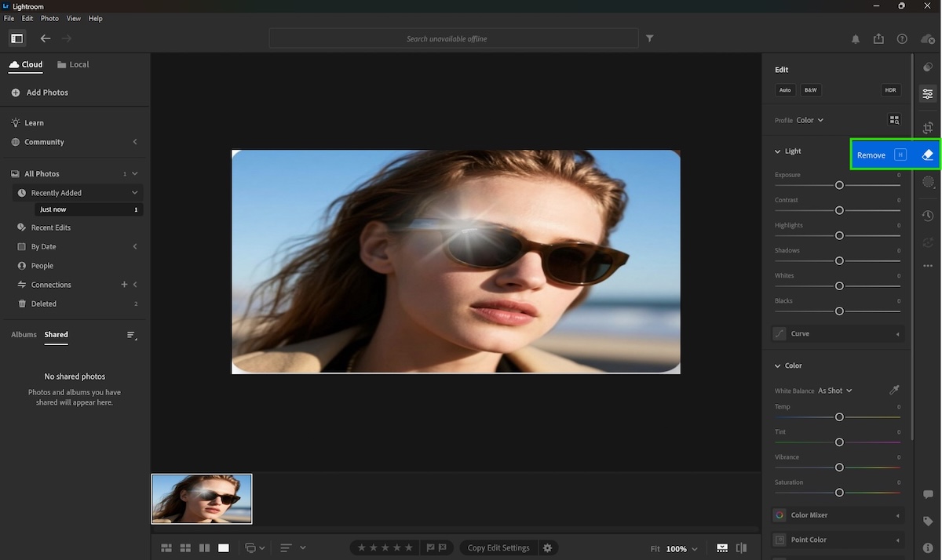
Task: Open gear settings beside Copy Edit Settings
Action: click(548, 547)
